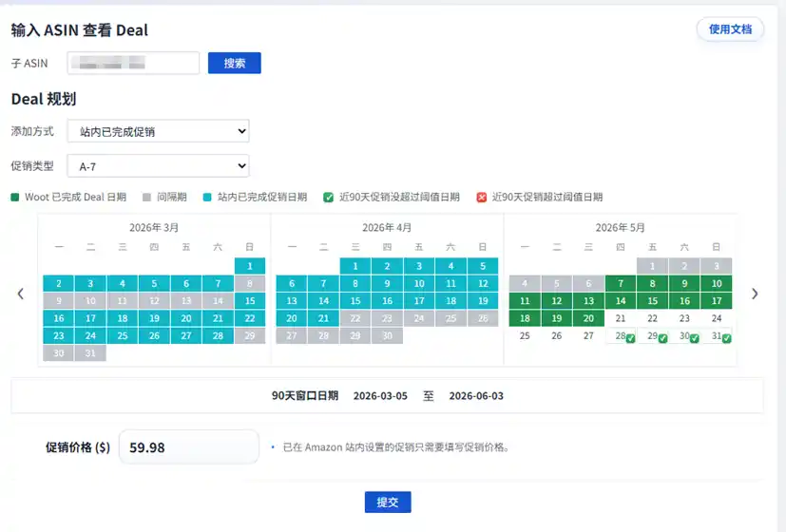Click the 近90天促销超过阈值日期 legend label
Screen dimensions: 786x532
(x=547, y=197)
